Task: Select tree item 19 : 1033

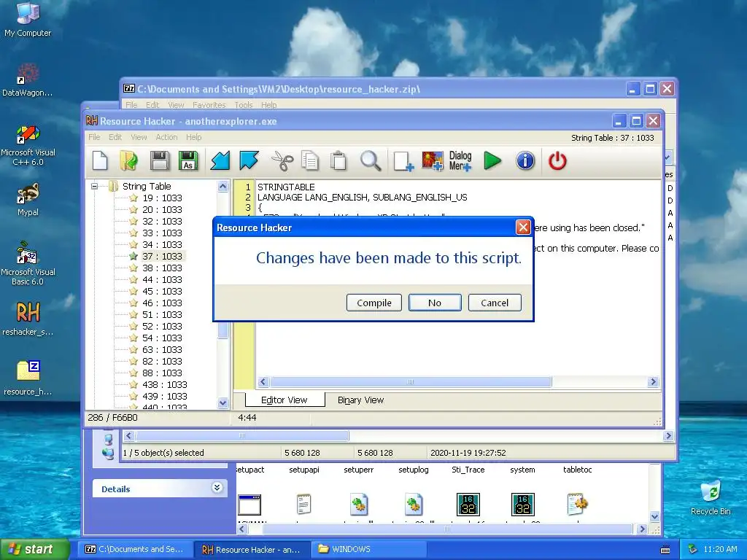Action: [x=162, y=198]
